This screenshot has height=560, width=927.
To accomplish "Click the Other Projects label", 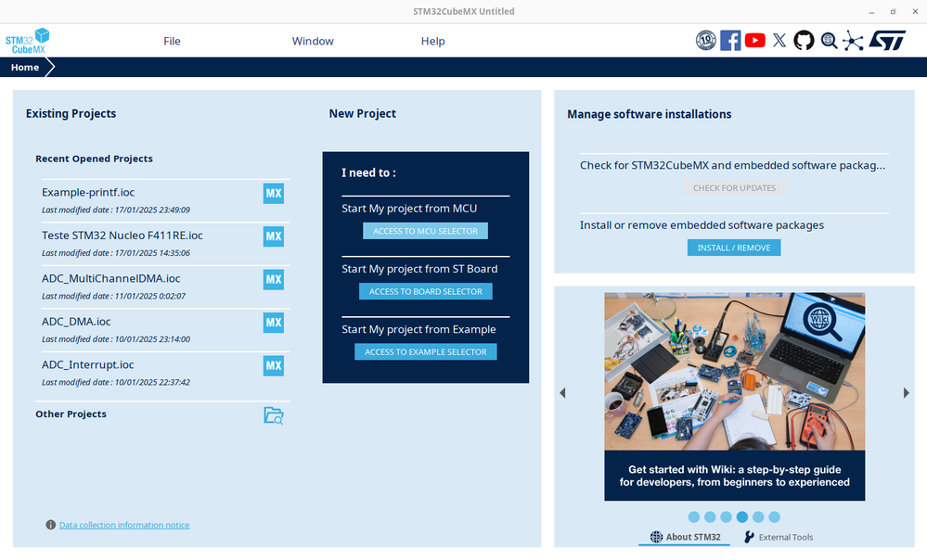I will 71,414.
